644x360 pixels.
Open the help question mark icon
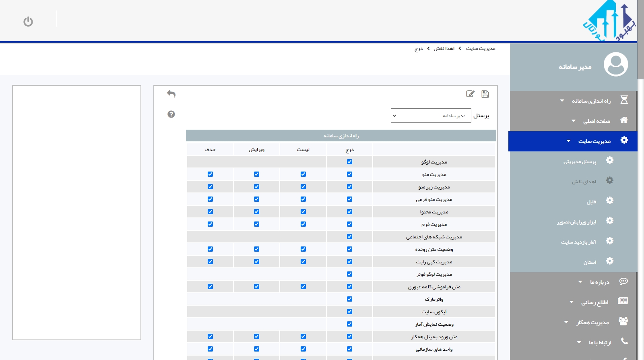[x=171, y=114]
